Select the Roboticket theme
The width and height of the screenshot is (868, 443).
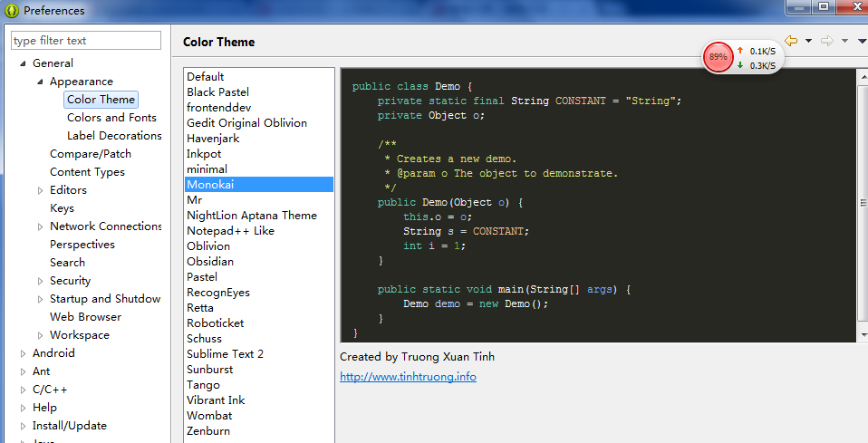pyautogui.click(x=259, y=323)
